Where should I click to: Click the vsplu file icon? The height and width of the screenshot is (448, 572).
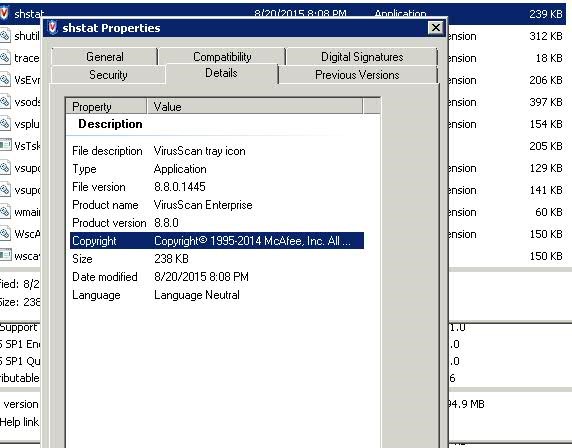tap(5, 124)
